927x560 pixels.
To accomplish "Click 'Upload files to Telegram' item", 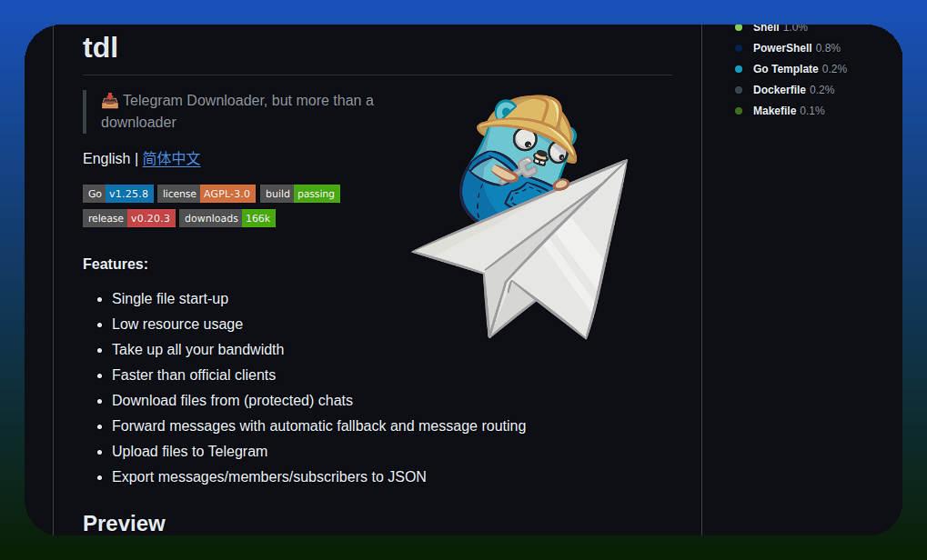I will (190, 451).
